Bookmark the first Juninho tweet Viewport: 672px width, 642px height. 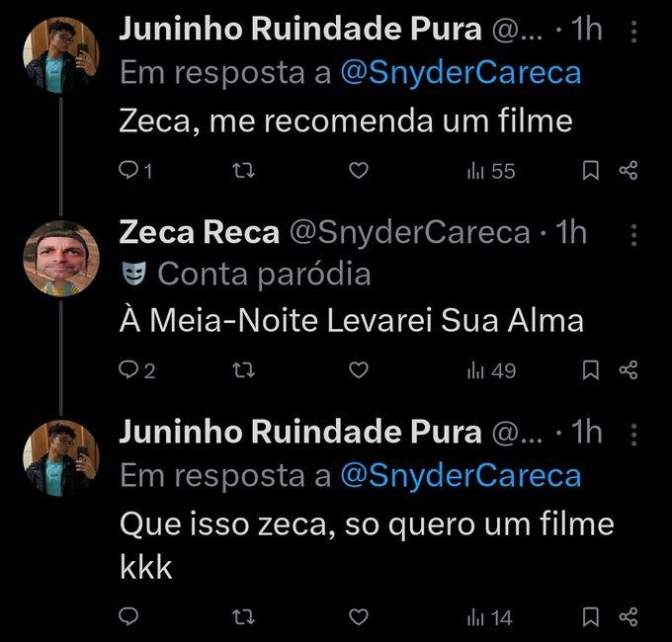[590, 172]
